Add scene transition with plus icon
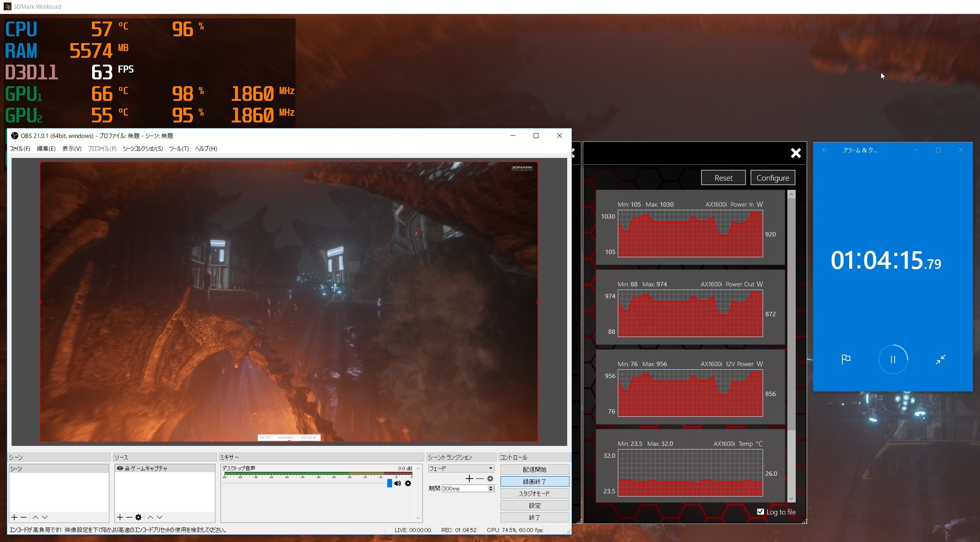The height and width of the screenshot is (542, 980). (x=469, y=479)
